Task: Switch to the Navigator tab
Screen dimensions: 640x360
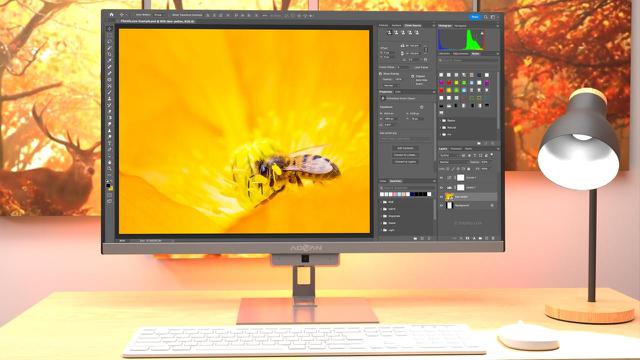Action: (460, 26)
